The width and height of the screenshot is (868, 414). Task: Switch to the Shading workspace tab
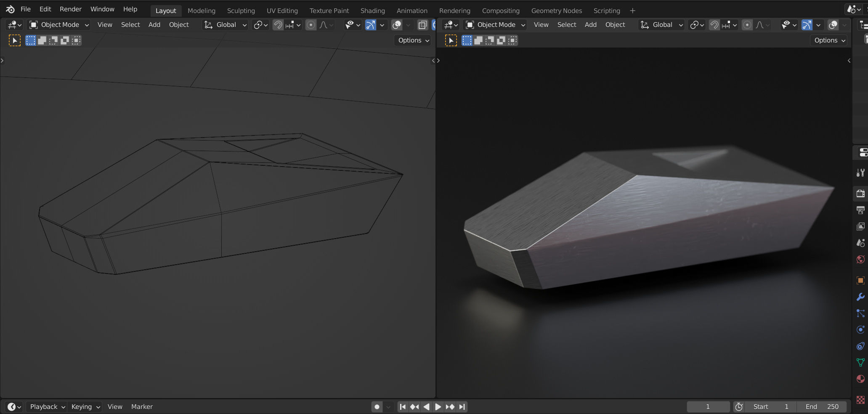(373, 11)
